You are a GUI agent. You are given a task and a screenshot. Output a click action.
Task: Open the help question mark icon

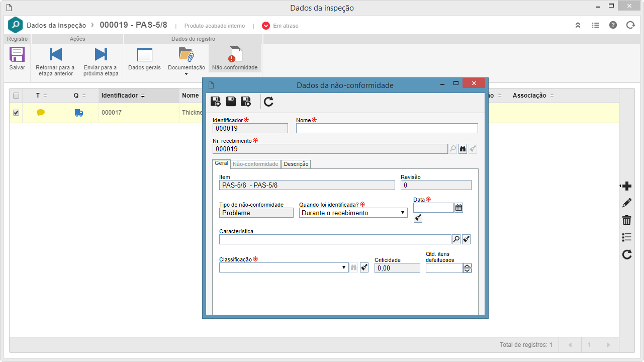(613, 25)
